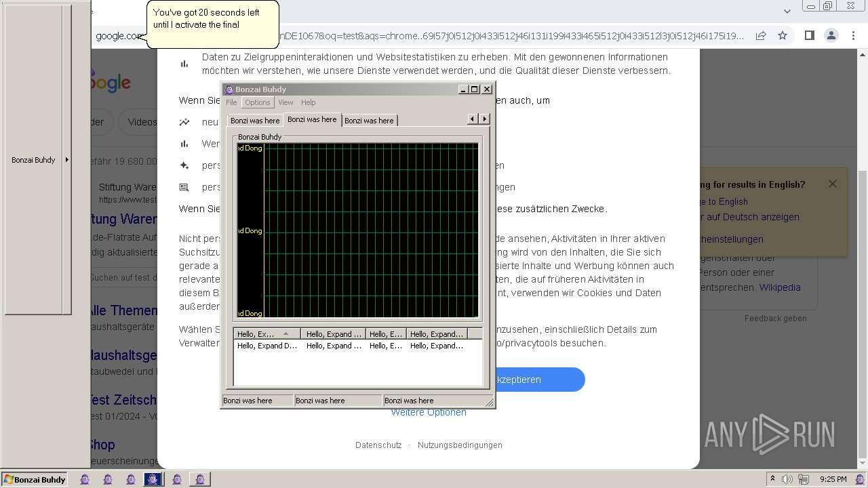Click the Google logo
The height and width of the screenshot is (488, 868).
pos(111,83)
